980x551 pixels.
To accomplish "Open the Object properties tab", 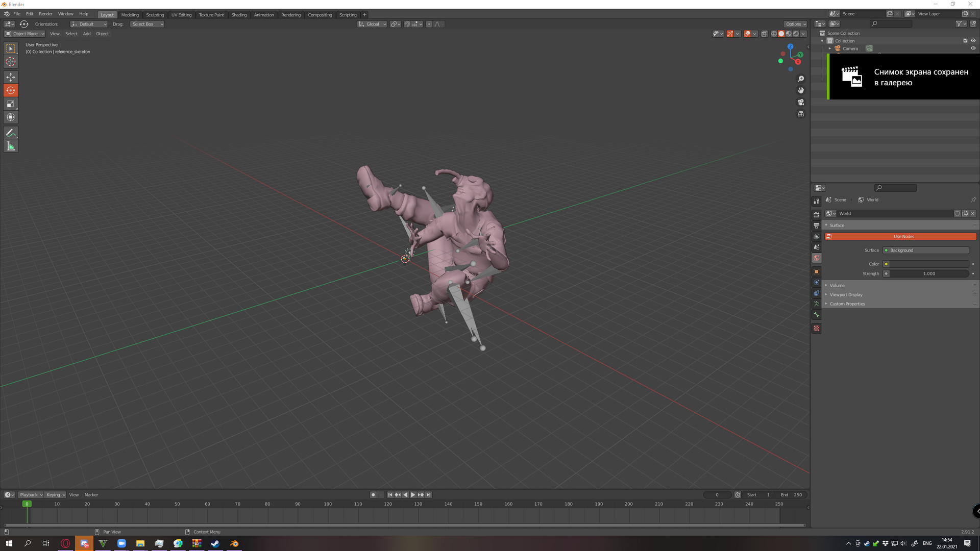I will coord(817,271).
